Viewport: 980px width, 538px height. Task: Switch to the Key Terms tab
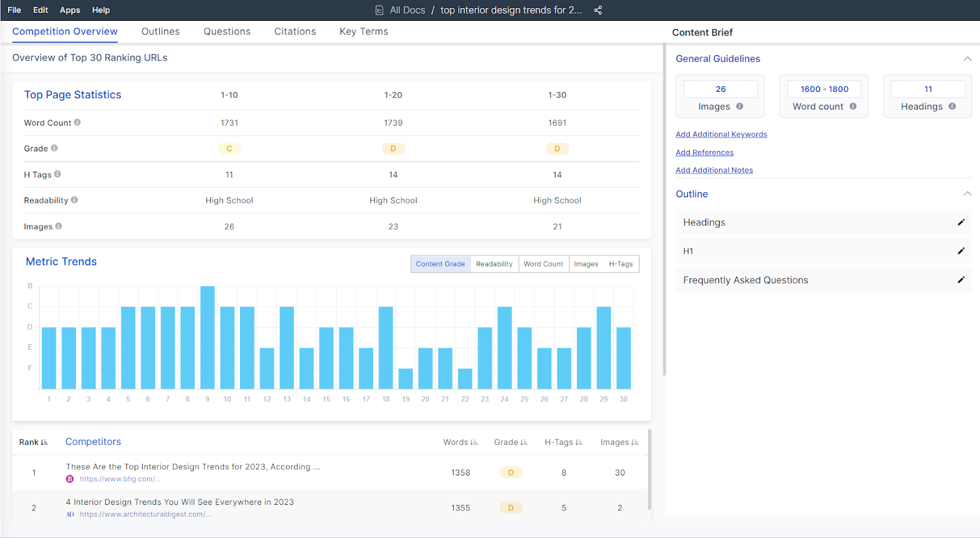click(363, 32)
